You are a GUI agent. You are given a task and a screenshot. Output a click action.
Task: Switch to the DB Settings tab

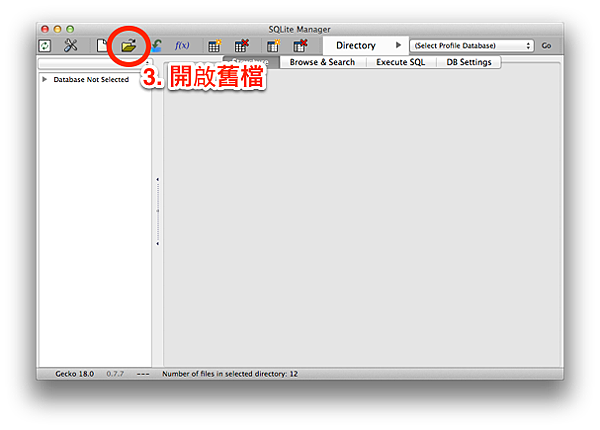(x=469, y=62)
